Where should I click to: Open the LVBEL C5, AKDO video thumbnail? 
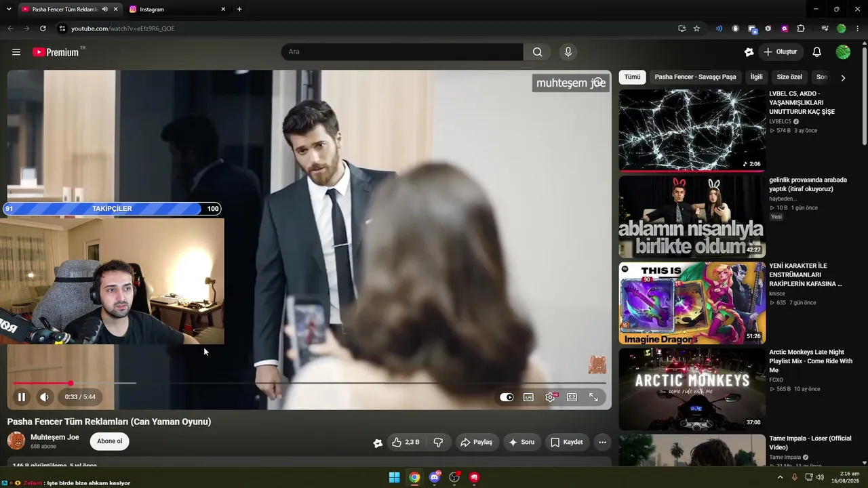tap(692, 130)
